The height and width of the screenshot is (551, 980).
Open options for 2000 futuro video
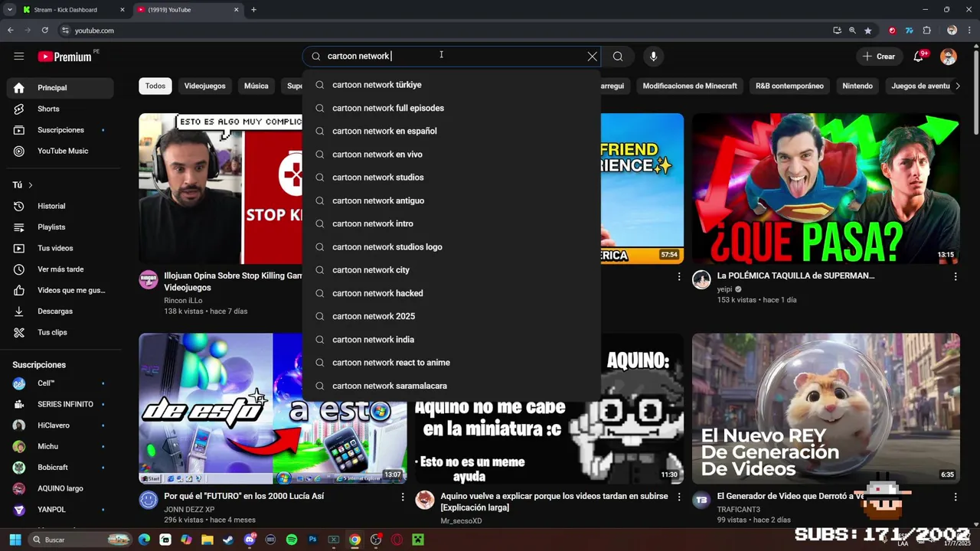pos(402,497)
